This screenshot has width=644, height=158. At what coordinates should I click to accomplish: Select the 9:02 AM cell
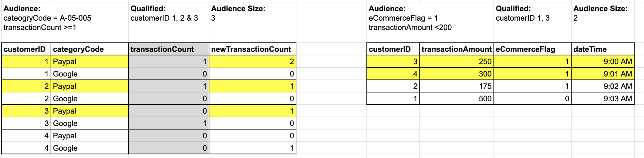tap(602, 86)
